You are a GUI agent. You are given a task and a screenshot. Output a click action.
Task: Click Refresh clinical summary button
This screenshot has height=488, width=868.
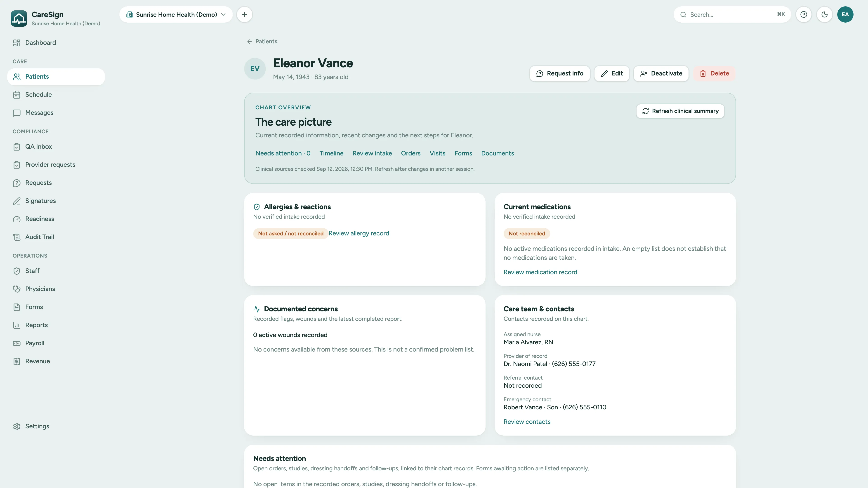point(680,111)
